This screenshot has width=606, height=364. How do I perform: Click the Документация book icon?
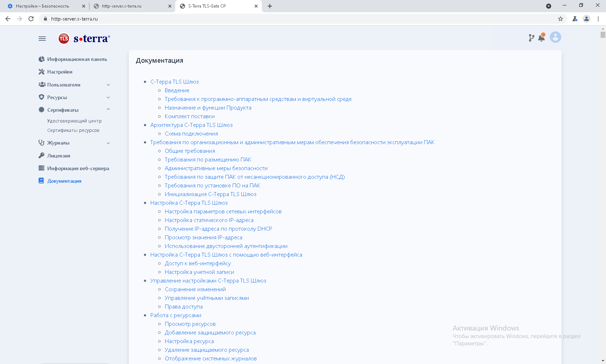pos(41,181)
